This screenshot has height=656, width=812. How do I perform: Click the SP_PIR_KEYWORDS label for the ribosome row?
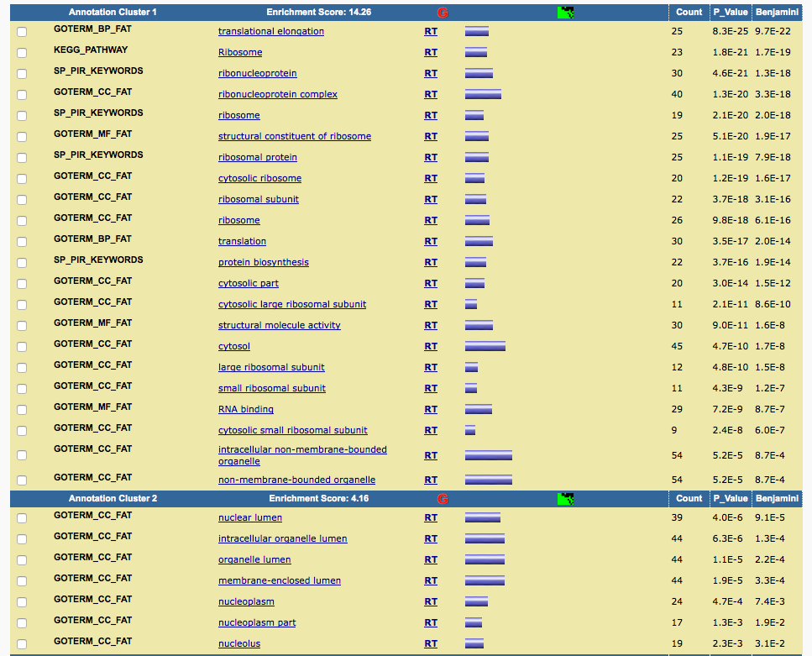pyautogui.click(x=98, y=113)
